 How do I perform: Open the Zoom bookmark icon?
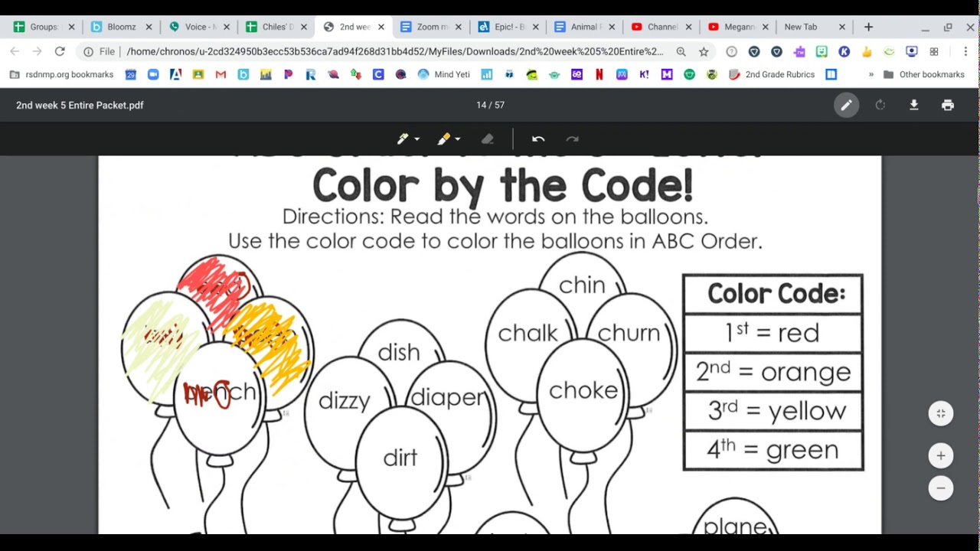coord(153,74)
